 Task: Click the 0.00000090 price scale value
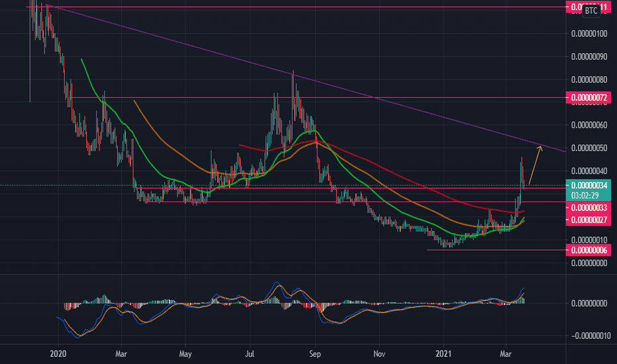(589, 57)
